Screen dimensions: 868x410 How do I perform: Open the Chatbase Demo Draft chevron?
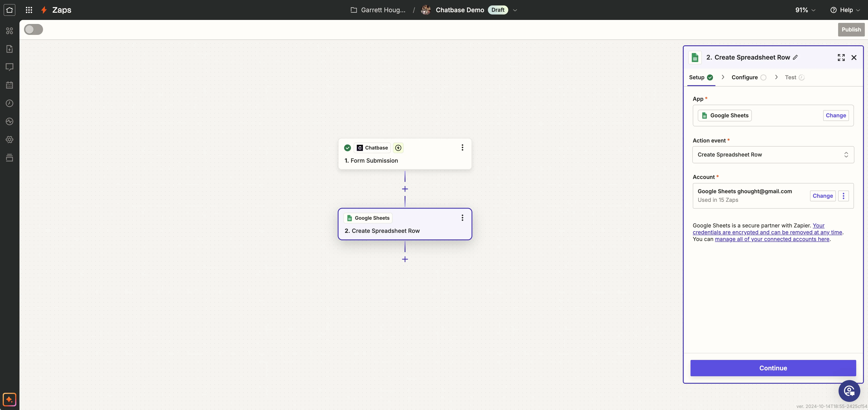(x=515, y=10)
